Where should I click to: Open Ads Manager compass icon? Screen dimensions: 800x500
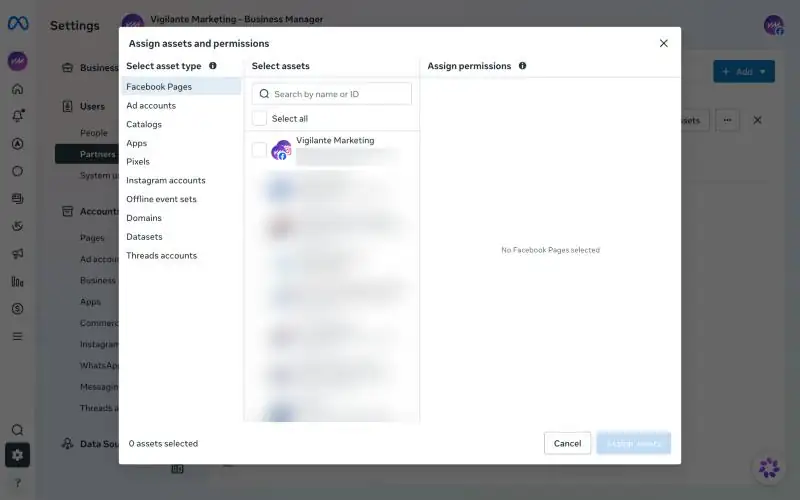[x=17, y=144]
